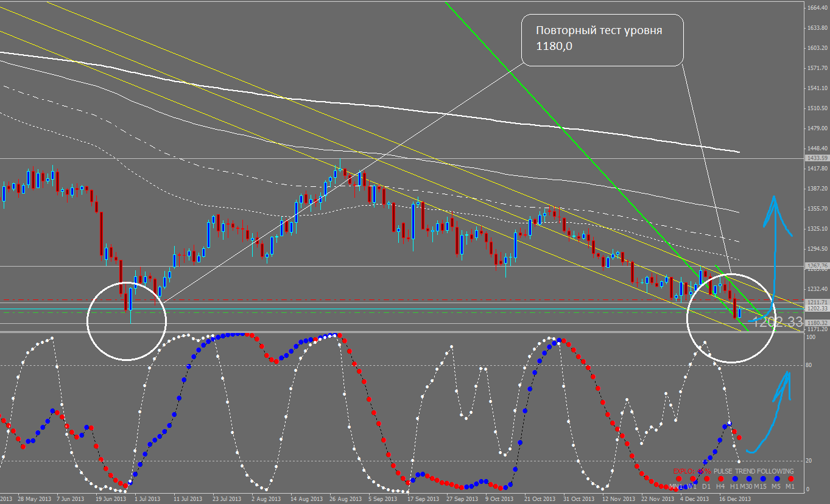Click the 7 Jun 2013 date label
This screenshot has width=830, height=504.
click(71, 499)
